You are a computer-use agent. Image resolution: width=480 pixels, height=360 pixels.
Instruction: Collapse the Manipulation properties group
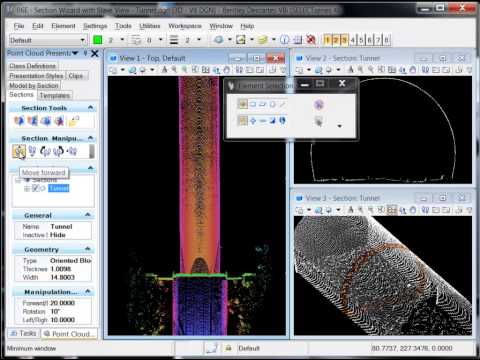coord(88,292)
